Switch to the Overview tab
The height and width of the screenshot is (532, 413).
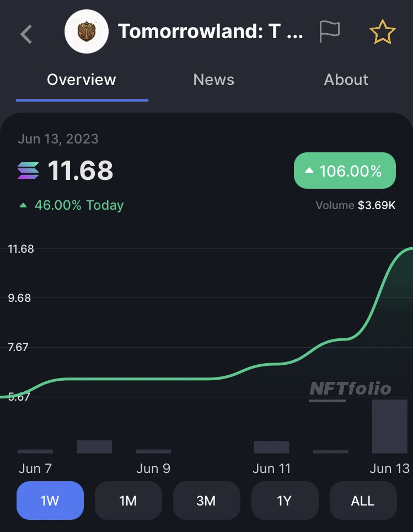pyautogui.click(x=82, y=79)
